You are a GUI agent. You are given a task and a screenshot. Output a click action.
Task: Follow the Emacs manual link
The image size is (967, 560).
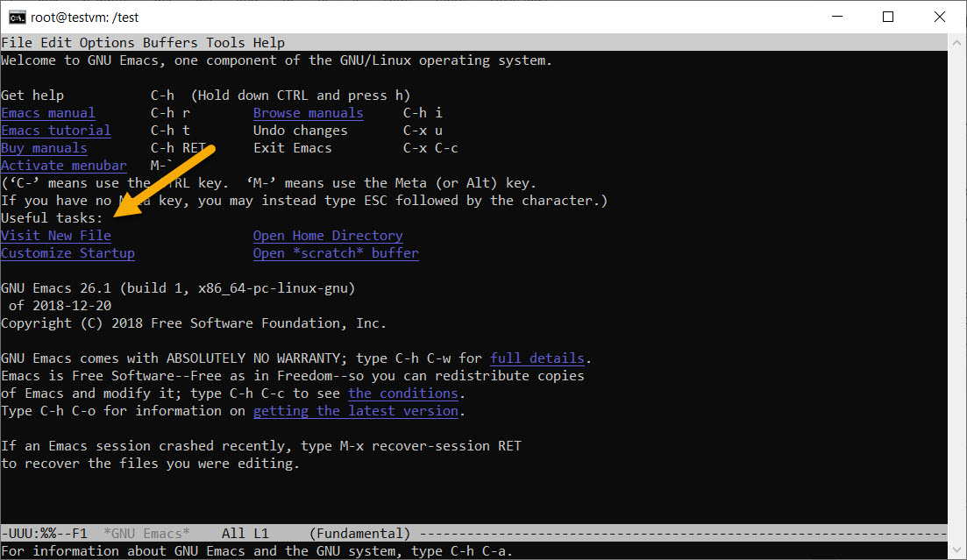point(48,113)
